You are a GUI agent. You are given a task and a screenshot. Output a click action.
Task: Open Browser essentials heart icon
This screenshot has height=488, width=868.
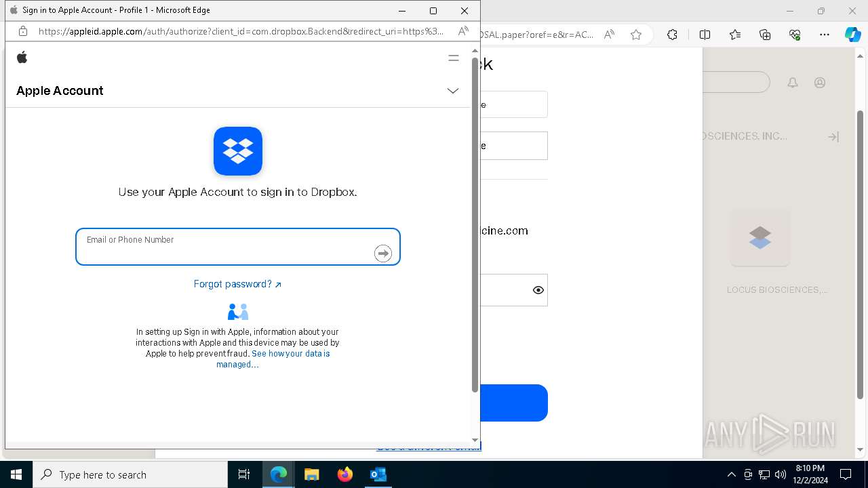tap(795, 35)
